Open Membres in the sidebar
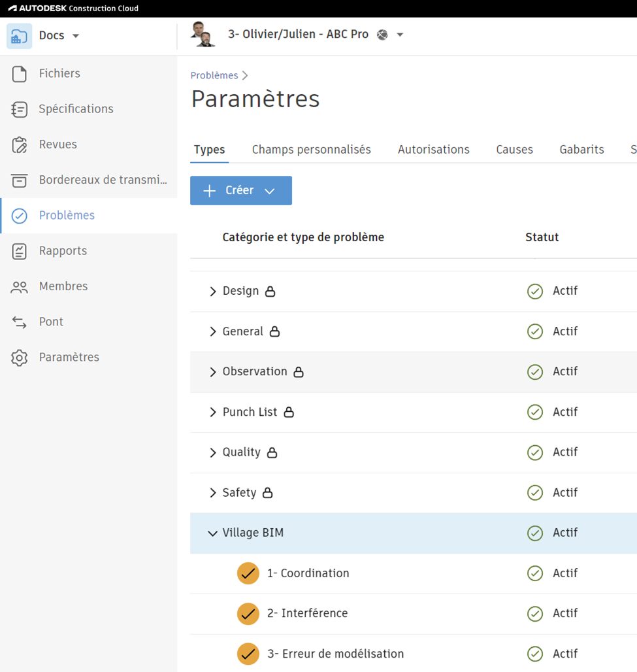This screenshot has height=672, width=637. 63,286
